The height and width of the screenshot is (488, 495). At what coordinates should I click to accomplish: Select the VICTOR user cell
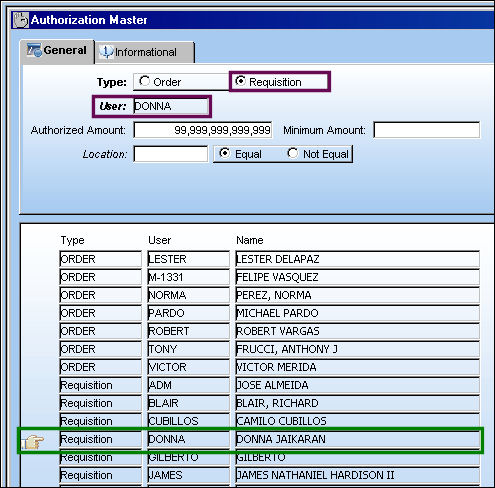[x=188, y=367]
